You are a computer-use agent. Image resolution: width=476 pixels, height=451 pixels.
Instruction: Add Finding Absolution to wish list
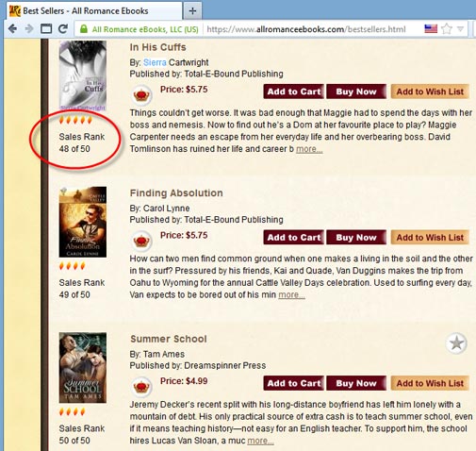click(x=430, y=238)
